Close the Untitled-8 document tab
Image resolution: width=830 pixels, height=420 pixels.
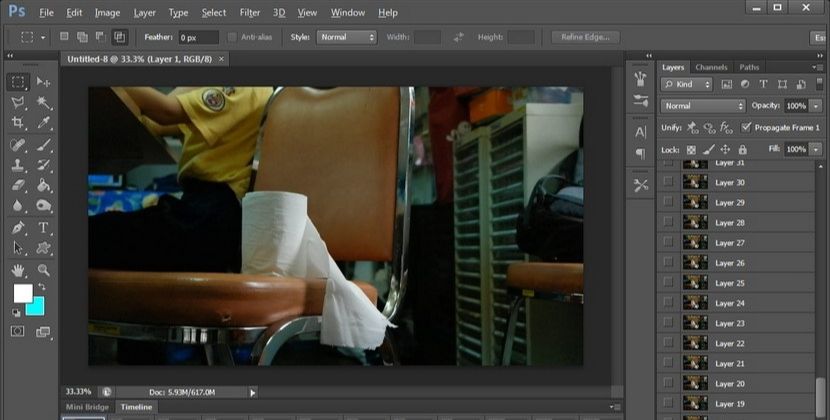[221, 59]
